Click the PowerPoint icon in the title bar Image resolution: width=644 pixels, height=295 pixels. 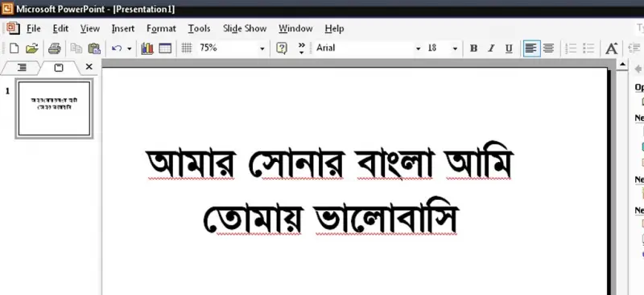click(x=8, y=8)
